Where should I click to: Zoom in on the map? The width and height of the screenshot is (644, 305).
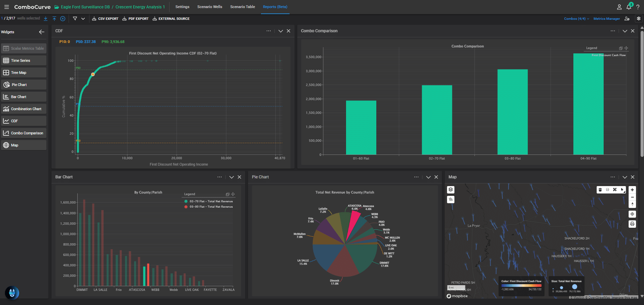click(632, 190)
